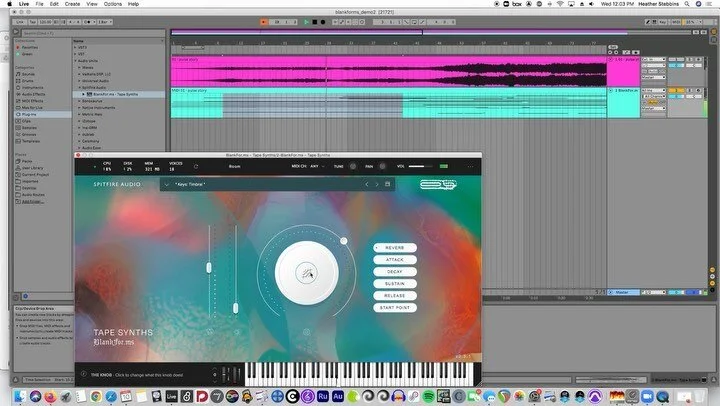
Task: Select Samples category icon
Action: pyautogui.click(x=18, y=128)
